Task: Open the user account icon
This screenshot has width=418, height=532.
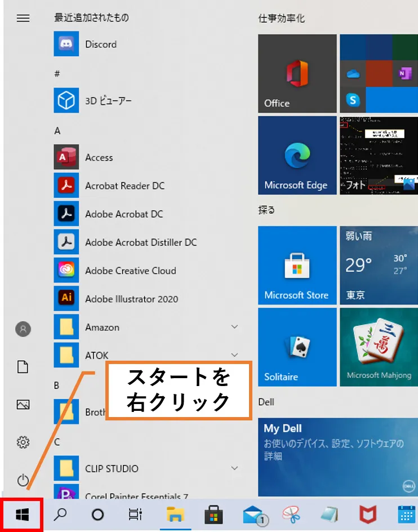Action: coord(23,329)
